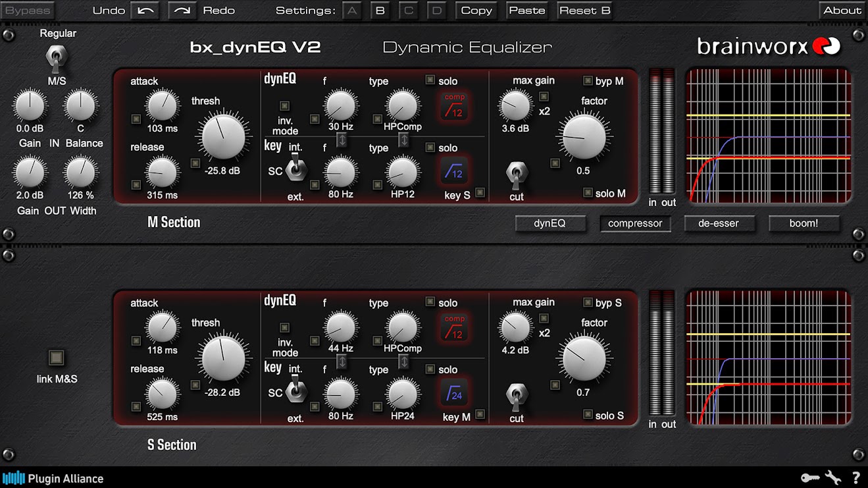Enable dynEQ solo in S Section
Image resolution: width=868 pixels, height=488 pixels.
click(x=430, y=302)
